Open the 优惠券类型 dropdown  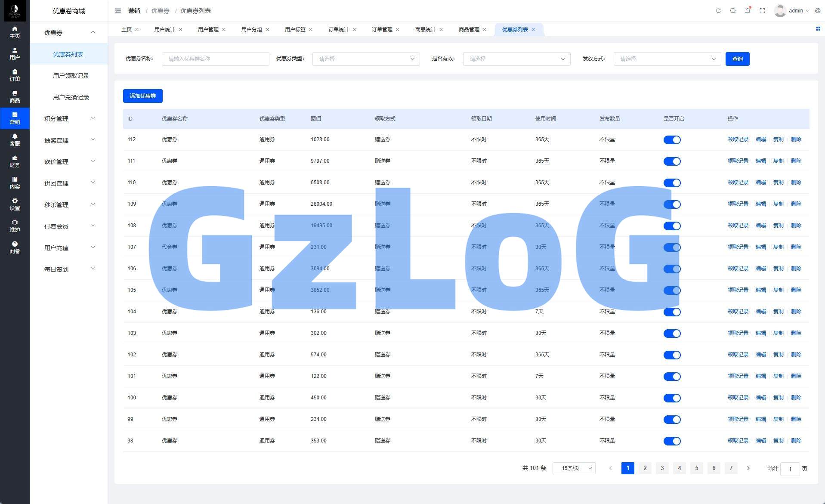pos(366,59)
